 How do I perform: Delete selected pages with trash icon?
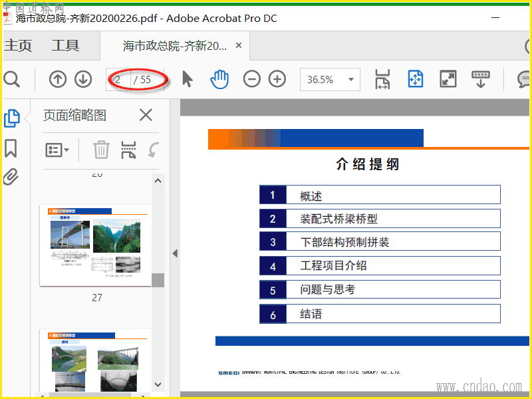(102, 150)
